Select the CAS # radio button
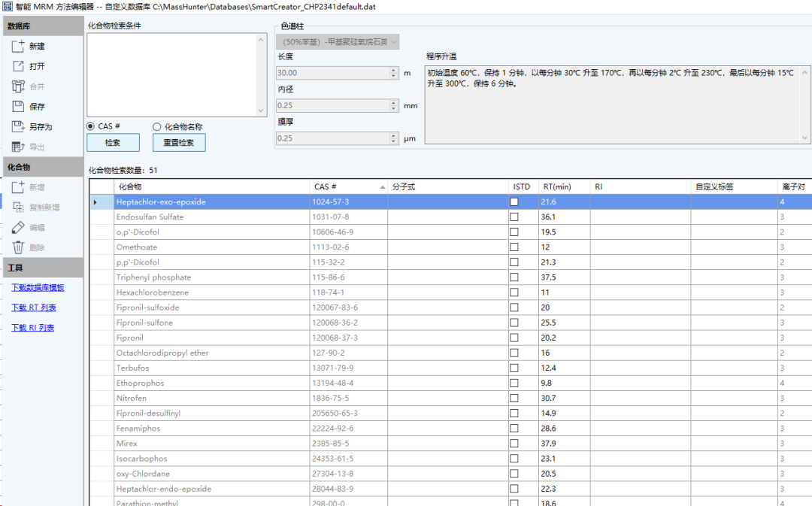Viewport: 812px width, 506px height. pyautogui.click(x=91, y=126)
